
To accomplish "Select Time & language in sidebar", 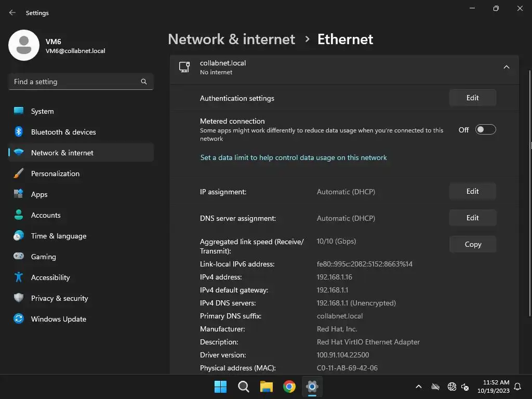I will click(58, 236).
